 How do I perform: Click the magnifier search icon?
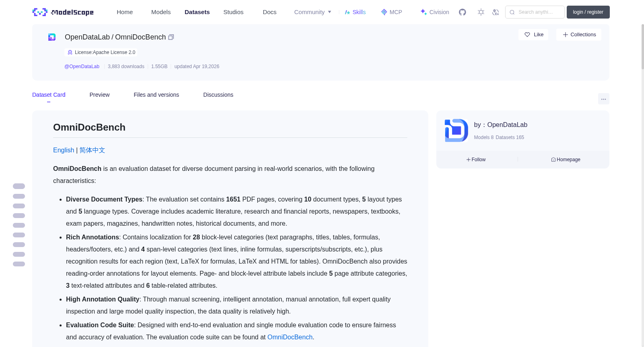point(512,12)
